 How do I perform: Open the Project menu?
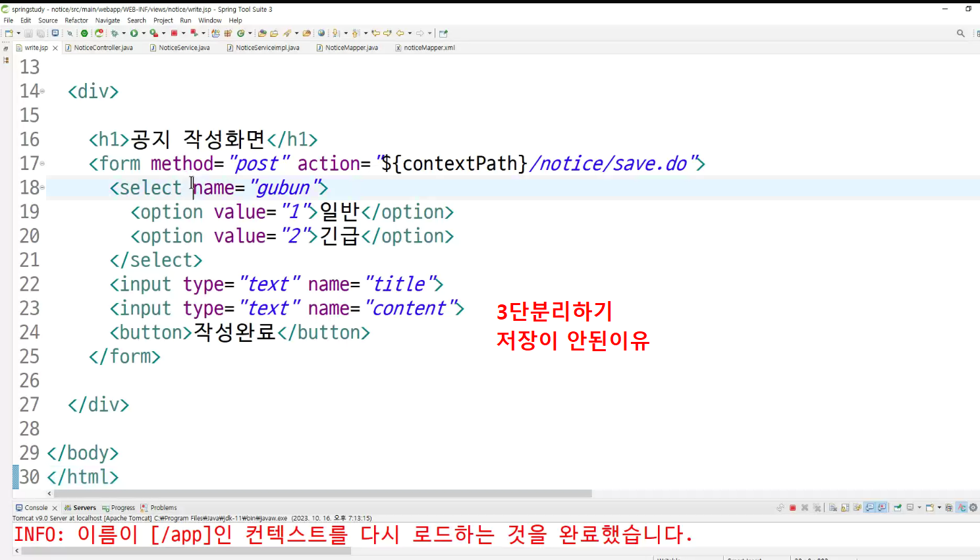(x=163, y=20)
